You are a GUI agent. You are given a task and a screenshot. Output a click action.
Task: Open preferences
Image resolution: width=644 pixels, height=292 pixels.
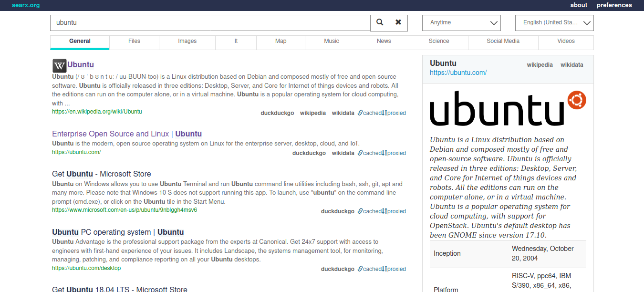[614, 5]
